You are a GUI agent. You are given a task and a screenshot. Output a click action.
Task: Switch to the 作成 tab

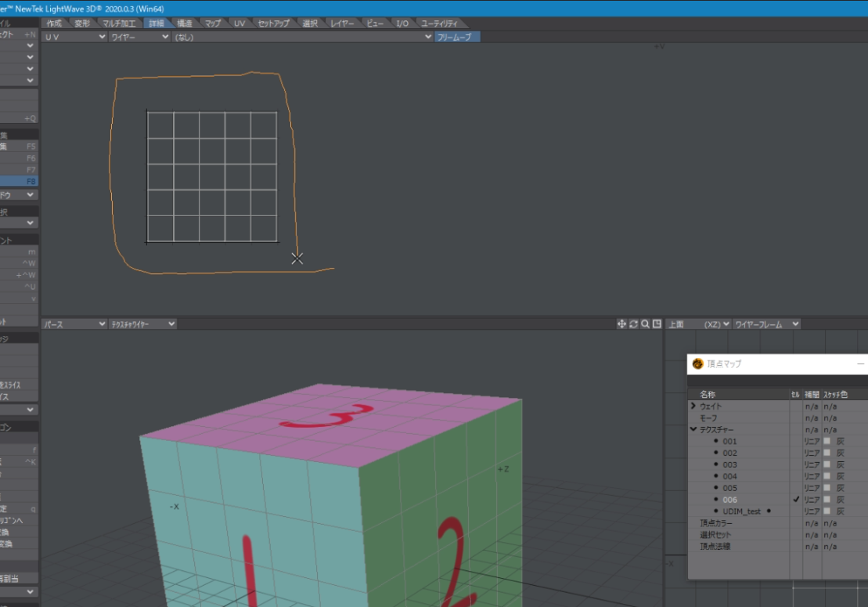tap(54, 23)
